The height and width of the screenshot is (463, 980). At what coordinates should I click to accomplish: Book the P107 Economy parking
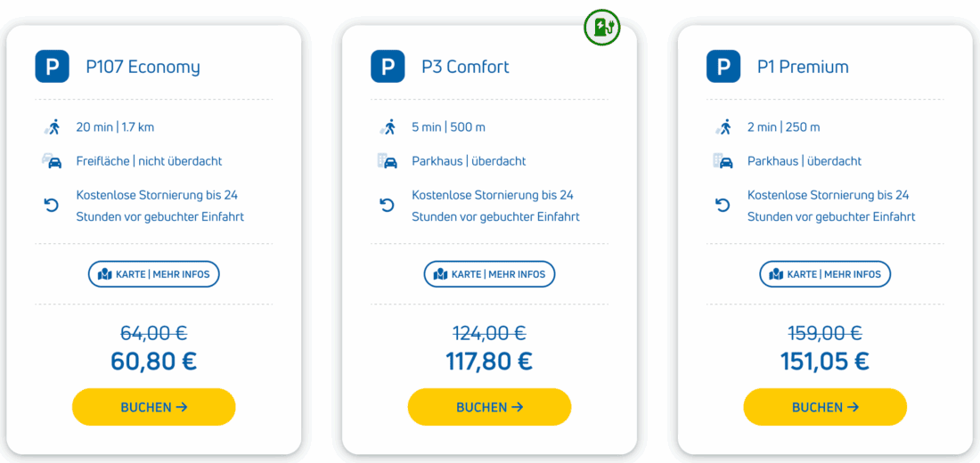point(153,407)
